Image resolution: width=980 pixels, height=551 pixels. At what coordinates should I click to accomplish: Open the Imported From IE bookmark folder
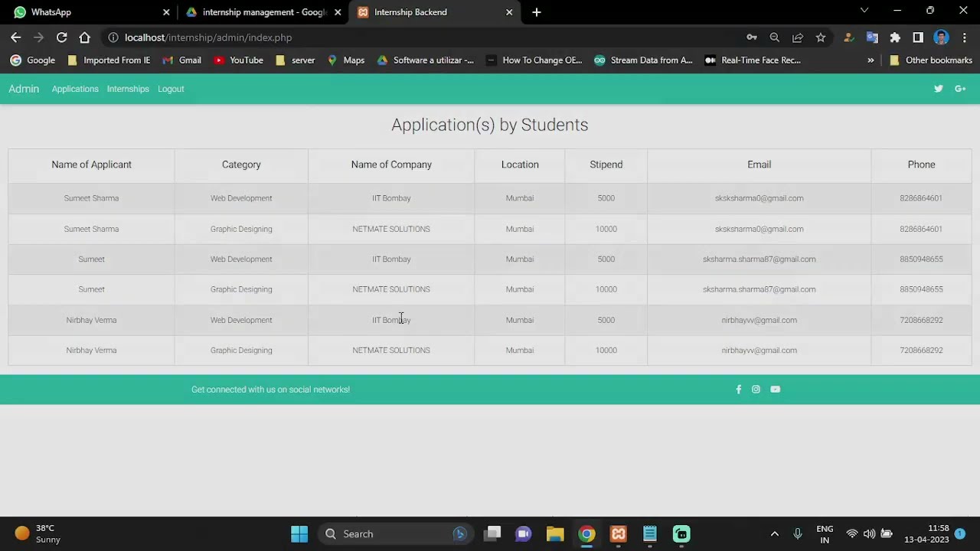[x=109, y=60]
